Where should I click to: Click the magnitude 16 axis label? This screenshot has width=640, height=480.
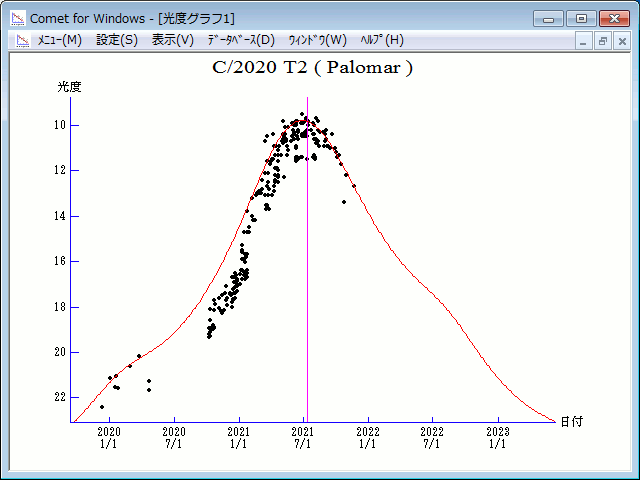(60, 261)
